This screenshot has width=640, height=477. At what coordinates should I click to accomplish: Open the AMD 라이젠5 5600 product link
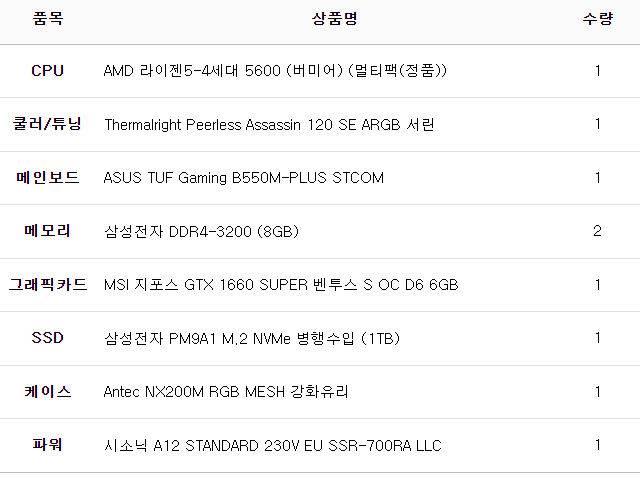tap(275, 71)
